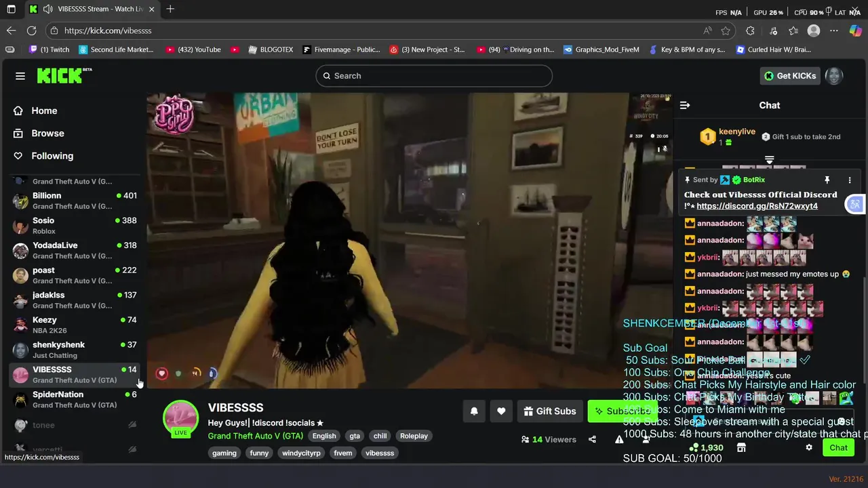Screen dimensions: 868x488
Task: Open jadakiss channel in sidebar
Action: [75, 300]
